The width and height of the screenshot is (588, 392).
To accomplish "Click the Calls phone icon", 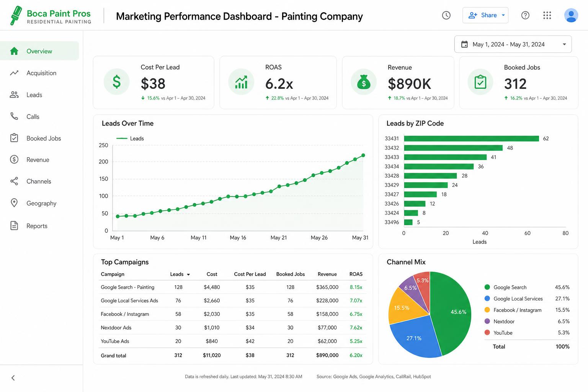I will (x=14, y=116).
